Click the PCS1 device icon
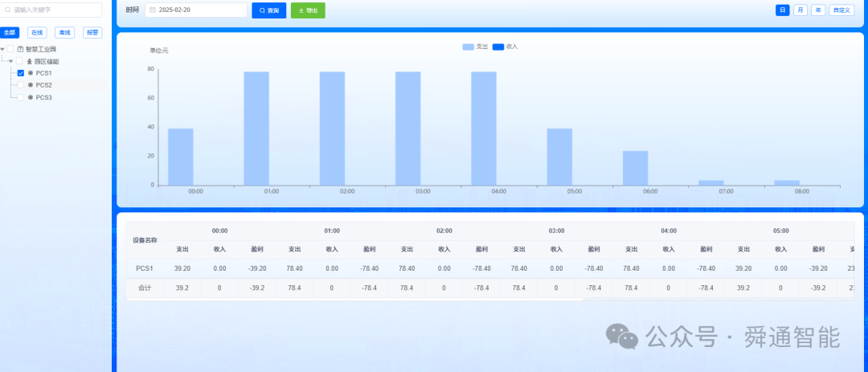The height and width of the screenshot is (372, 868). tap(31, 73)
